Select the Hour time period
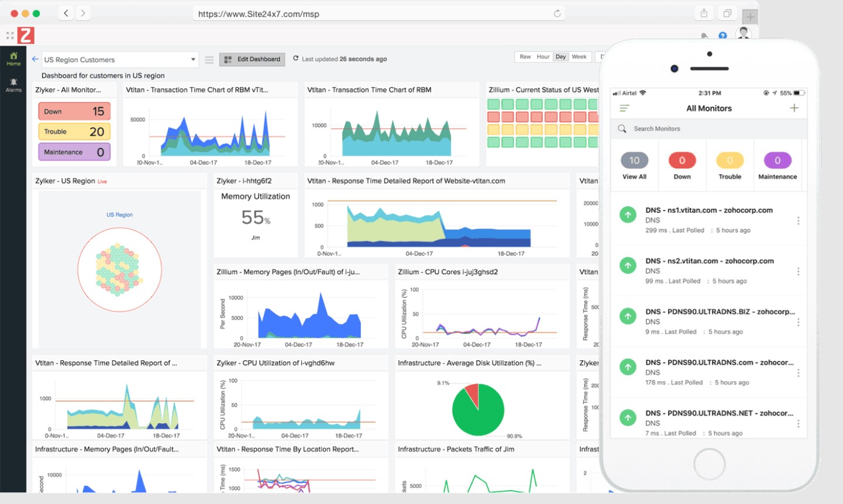 [x=543, y=57]
